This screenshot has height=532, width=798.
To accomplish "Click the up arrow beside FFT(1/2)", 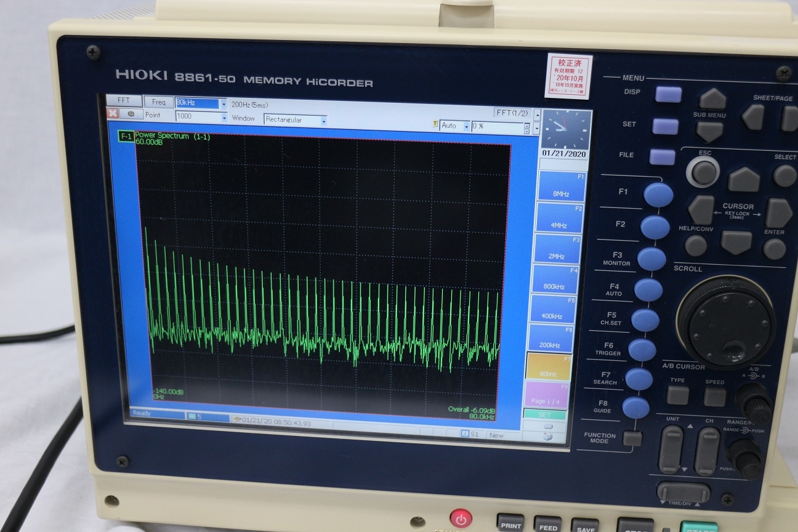I will 537,116.
